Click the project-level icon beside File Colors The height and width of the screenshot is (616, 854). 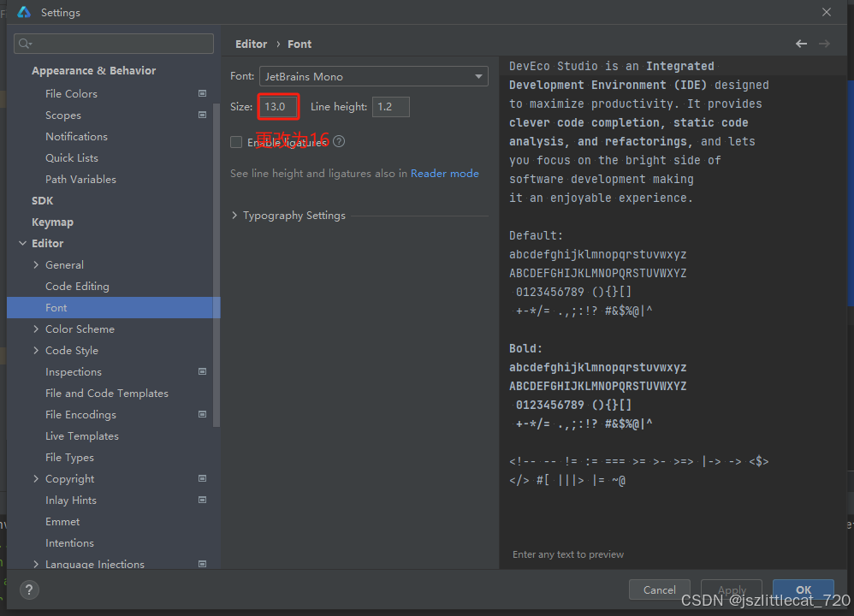pos(202,93)
